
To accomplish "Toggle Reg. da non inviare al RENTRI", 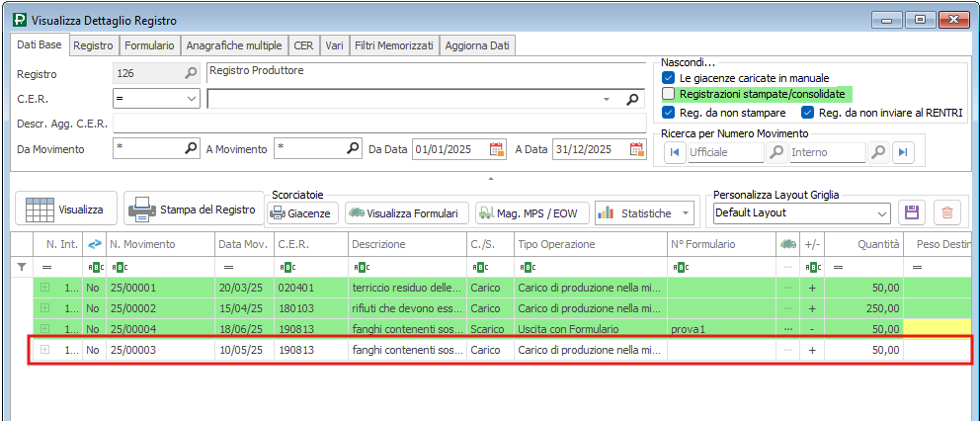I will 808,113.
